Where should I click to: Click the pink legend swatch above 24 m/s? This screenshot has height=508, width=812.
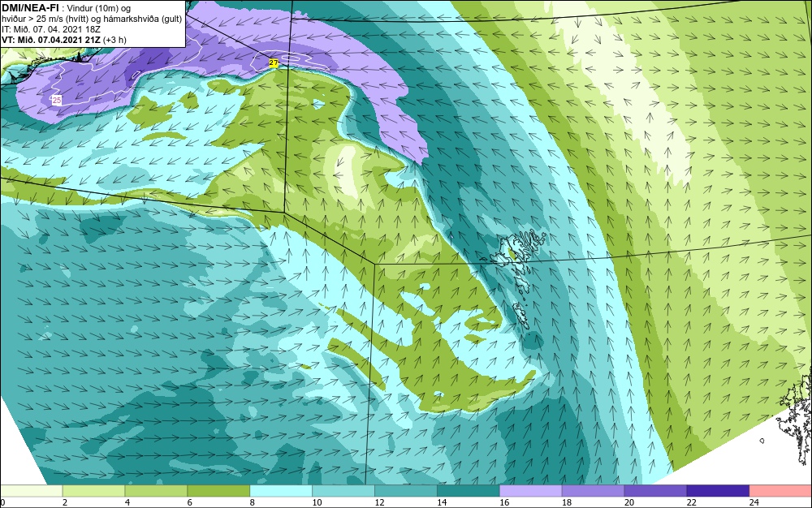[781, 491]
